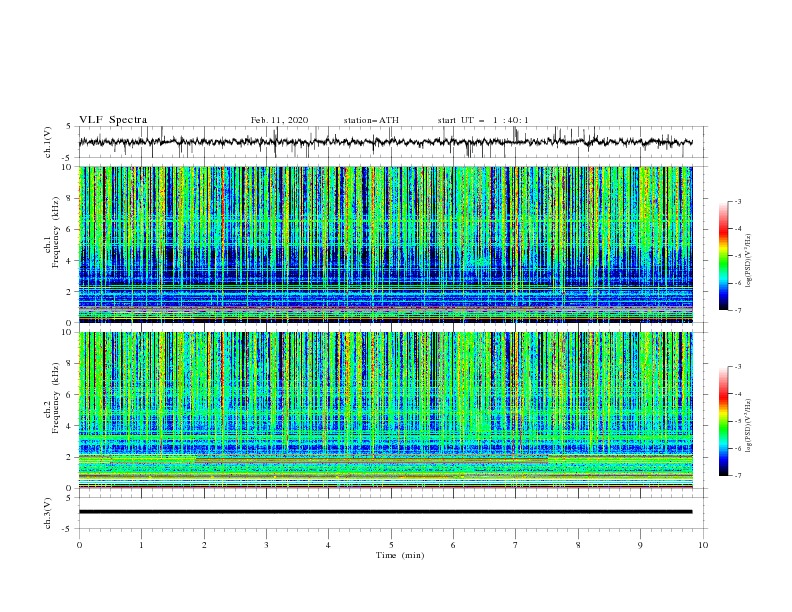The image size is (792, 612).
Task: Click the time axis tick label '3'
Action: pos(266,545)
